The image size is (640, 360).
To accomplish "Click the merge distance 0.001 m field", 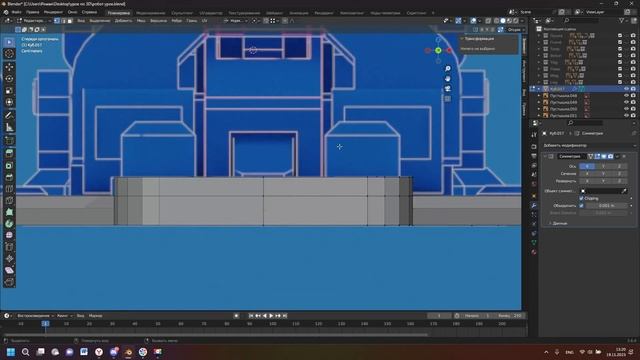I will (607, 206).
